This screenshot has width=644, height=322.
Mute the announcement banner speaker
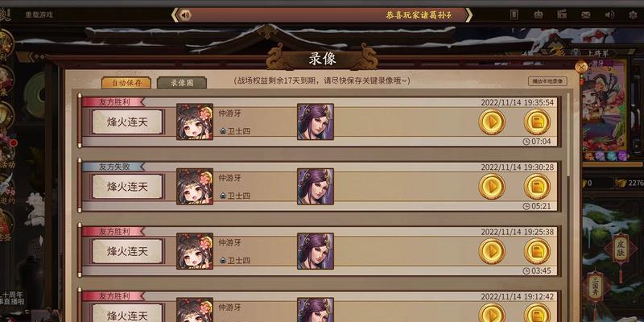[x=186, y=15]
